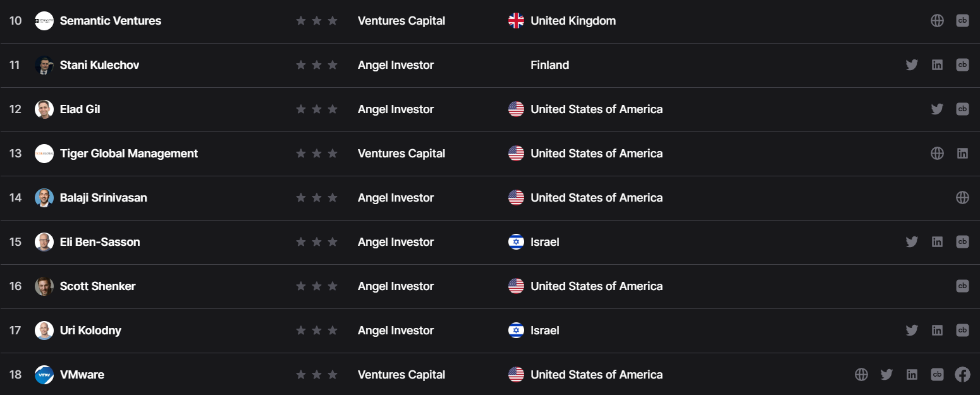Click Stani Kulechov's profile avatar
Screen dimensions: 980x395
tap(44, 65)
